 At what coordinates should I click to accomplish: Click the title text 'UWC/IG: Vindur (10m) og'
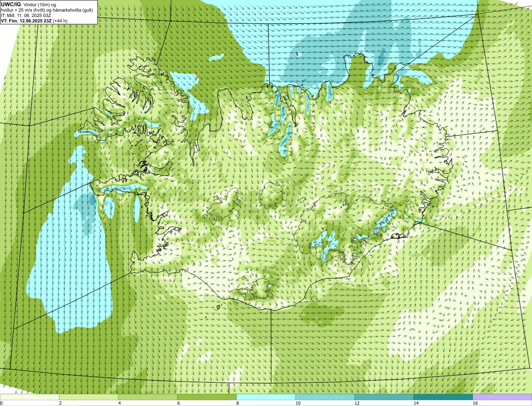point(28,4)
